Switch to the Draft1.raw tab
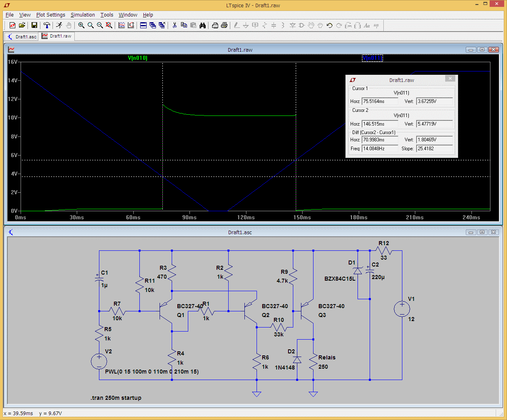This screenshot has height=420, width=507. click(57, 36)
